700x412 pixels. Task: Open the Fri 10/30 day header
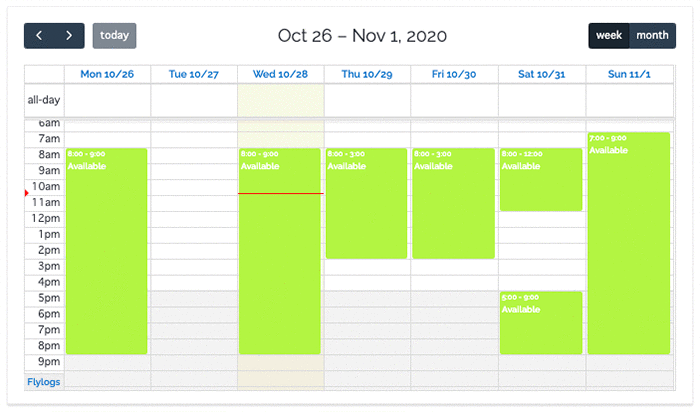pos(454,74)
